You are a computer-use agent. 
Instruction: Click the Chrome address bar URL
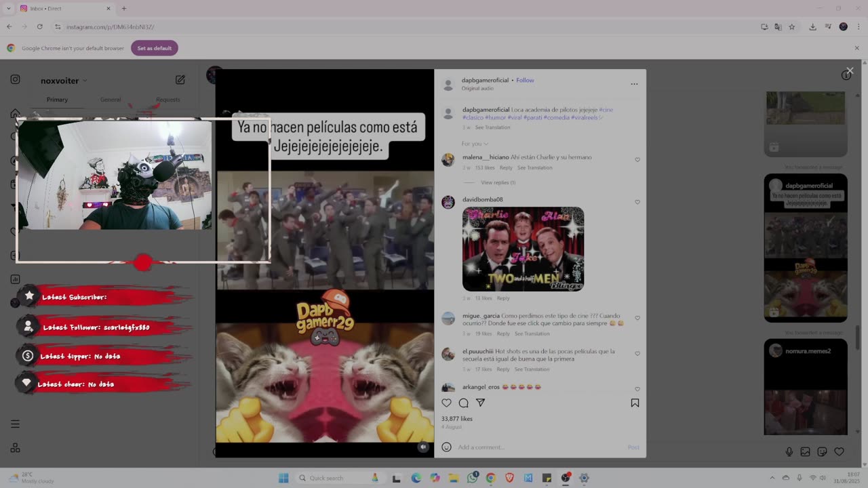pos(110,27)
